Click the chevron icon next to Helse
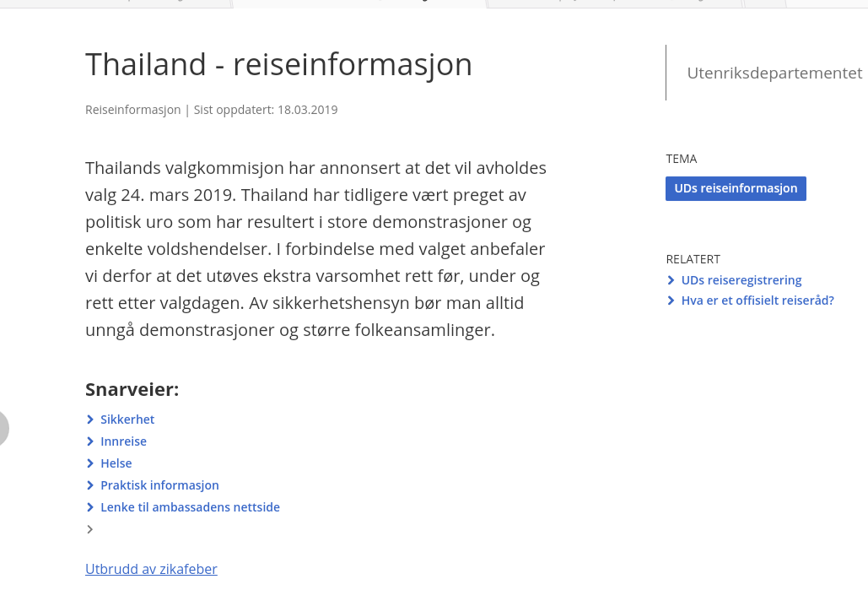 90,463
